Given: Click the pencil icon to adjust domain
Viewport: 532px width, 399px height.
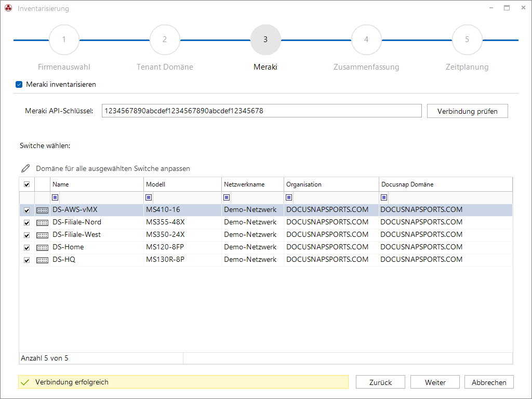Looking at the screenshot, I should tap(25, 168).
